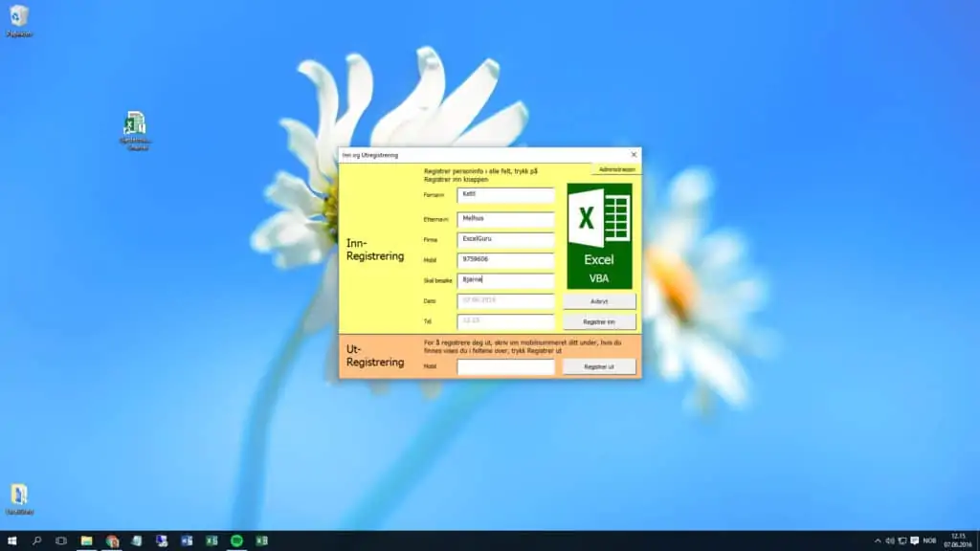
Task: Open the first Excel taskbar icon
Action: click(x=212, y=540)
